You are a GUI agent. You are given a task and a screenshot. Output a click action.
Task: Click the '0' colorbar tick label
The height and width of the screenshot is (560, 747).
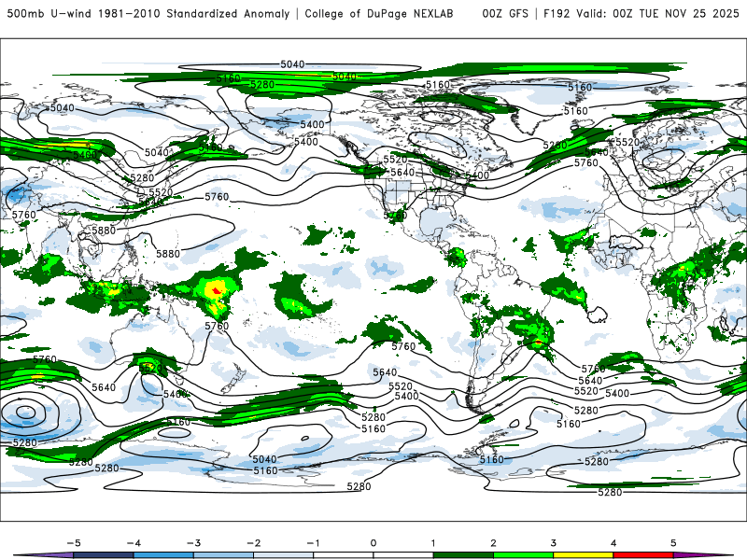[373, 543]
